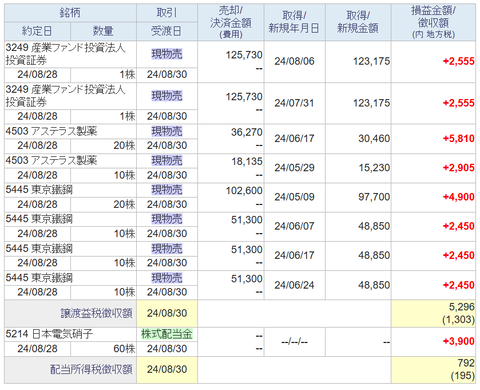Click 現物売 in the 24/08/06 acquisition row

(167, 54)
